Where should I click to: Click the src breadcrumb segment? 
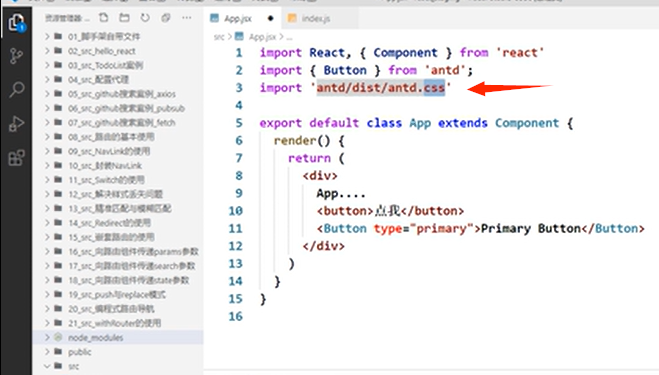[x=219, y=37]
